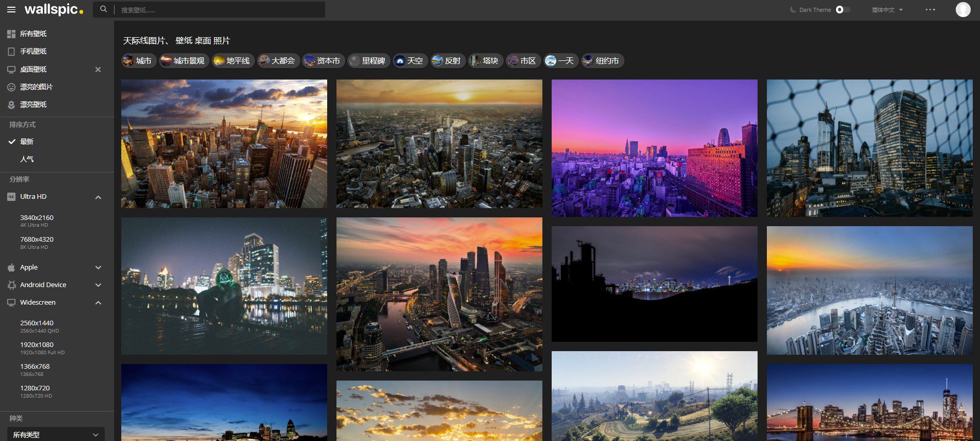Open the user profile avatar

pyautogui.click(x=962, y=9)
